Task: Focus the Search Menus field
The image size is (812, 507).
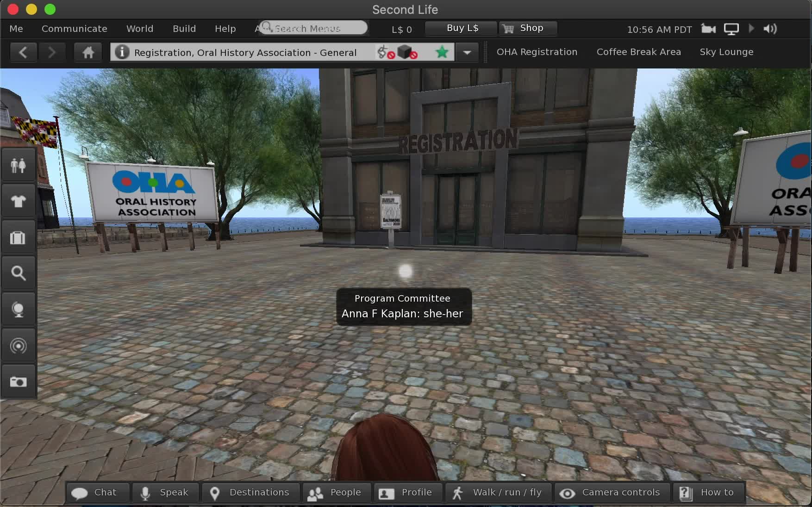Action: pos(313,28)
